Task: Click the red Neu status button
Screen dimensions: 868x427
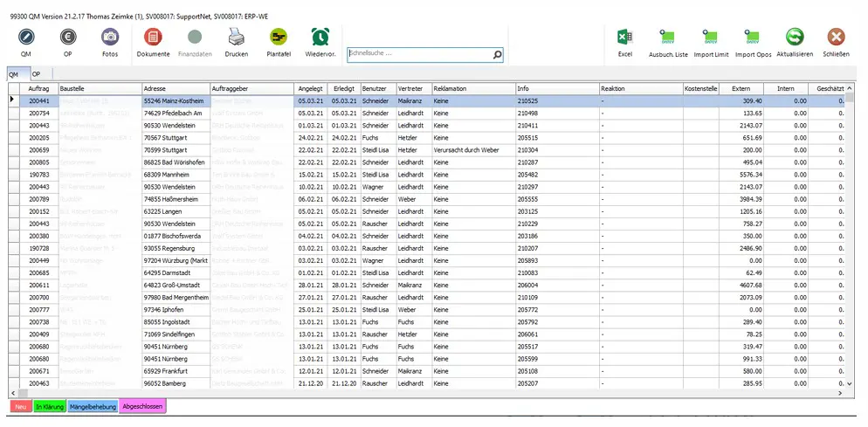Action: (x=19, y=406)
